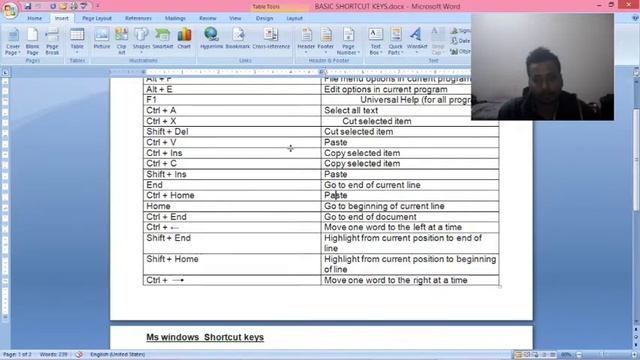The height and width of the screenshot is (360, 640).
Task: Switch to the Mailings tab
Action: (175, 18)
